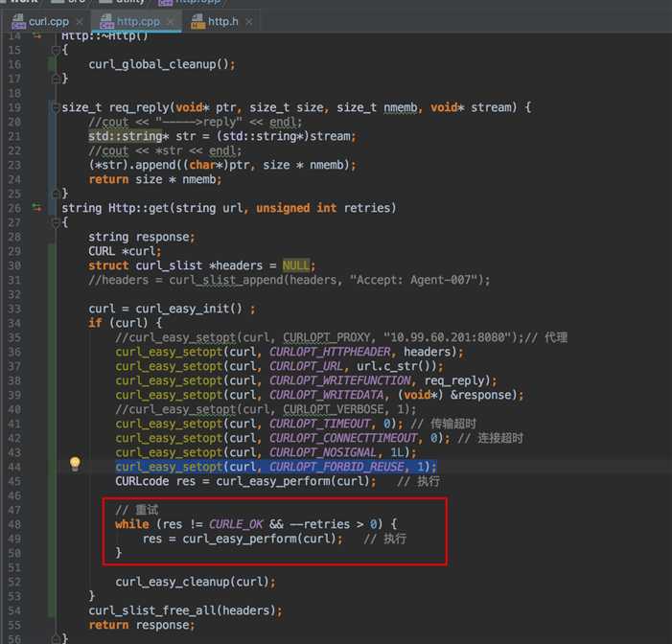Click 'string response;' declaration on line 28
The height and width of the screenshot is (644, 672).
pyautogui.click(x=142, y=237)
